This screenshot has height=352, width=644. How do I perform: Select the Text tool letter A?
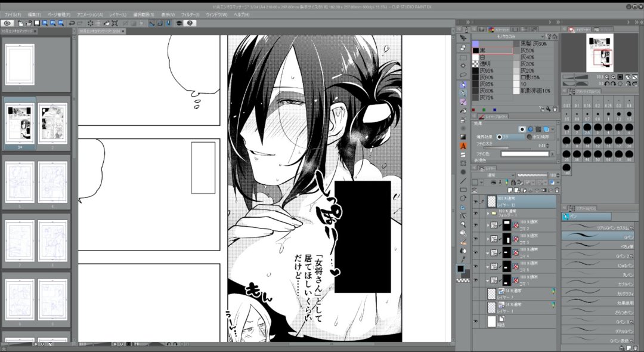click(x=463, y=146)
